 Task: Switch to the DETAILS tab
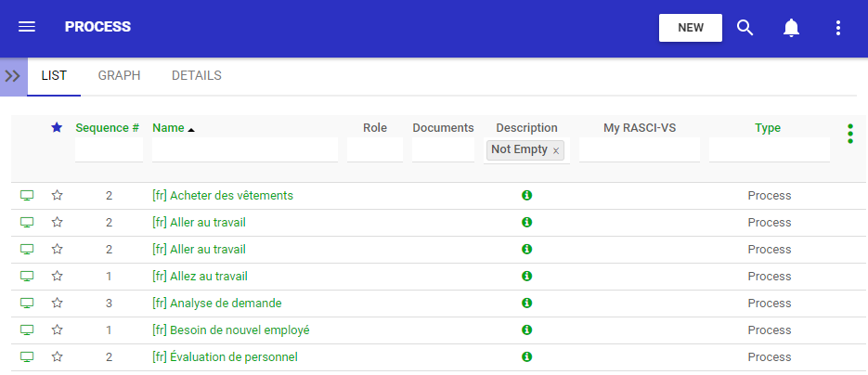click(x=196, y=76)
